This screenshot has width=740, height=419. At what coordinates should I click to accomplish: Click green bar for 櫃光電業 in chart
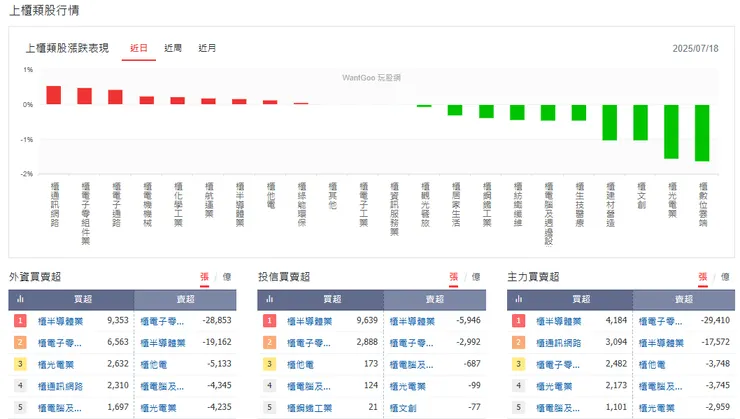click(x=671, y=132)
